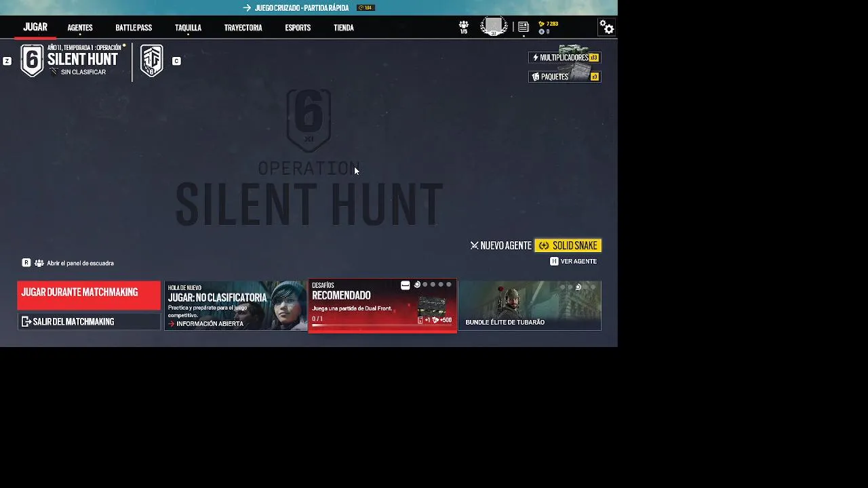Open the Esports tab

point(298,28)
